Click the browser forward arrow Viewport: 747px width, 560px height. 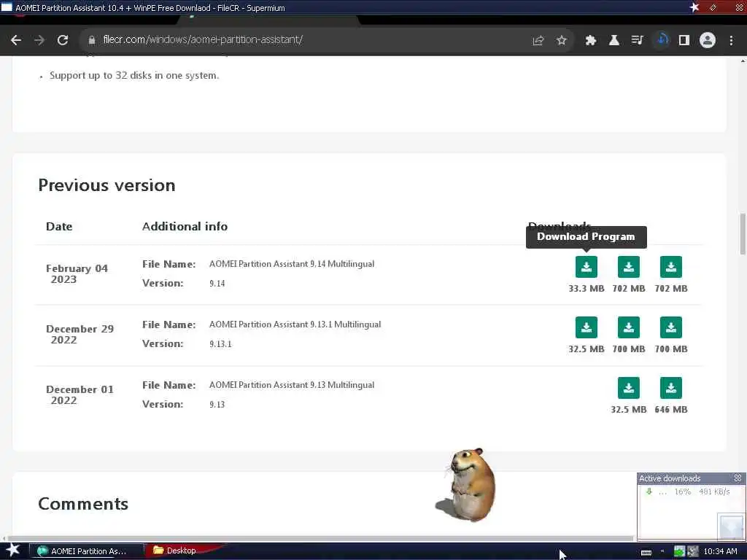click(39, 41)
